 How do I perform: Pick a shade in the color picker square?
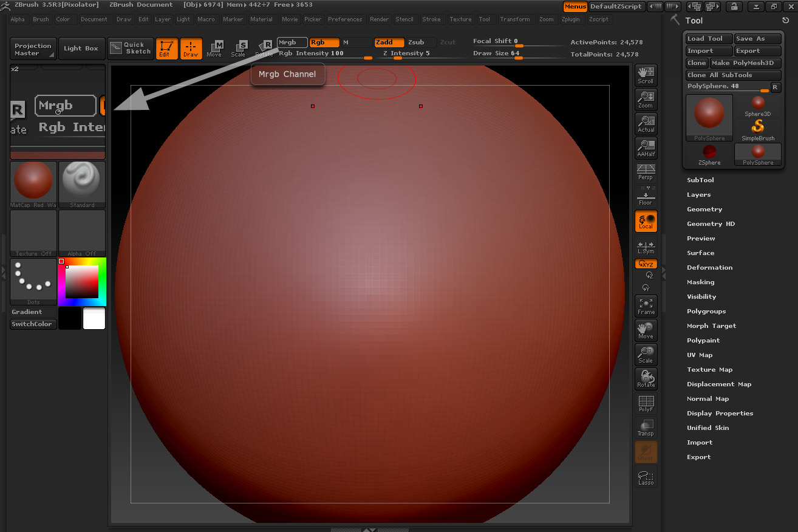(x=81, y=281)
